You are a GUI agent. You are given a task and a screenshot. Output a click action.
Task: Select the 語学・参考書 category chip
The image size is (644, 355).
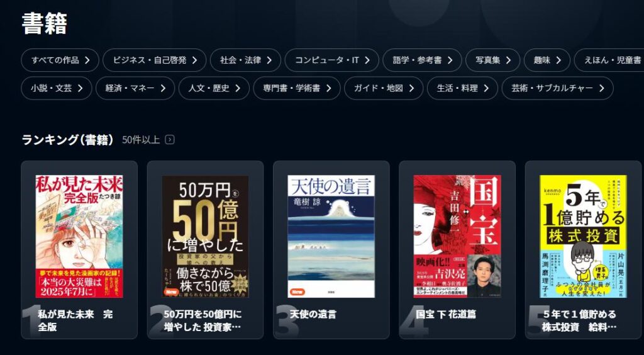[x=422, y=60]
